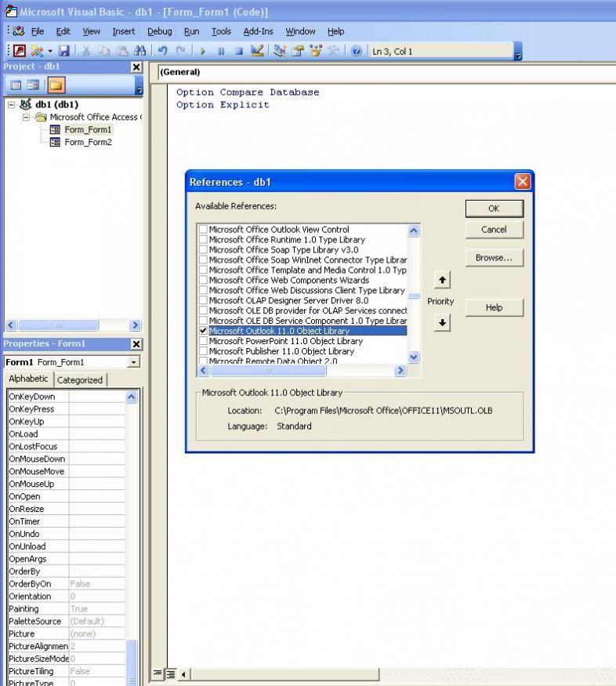Check Microsoft PowerPoint 11.0 Object Library
The image size is (616, 686).
(203, 341)
